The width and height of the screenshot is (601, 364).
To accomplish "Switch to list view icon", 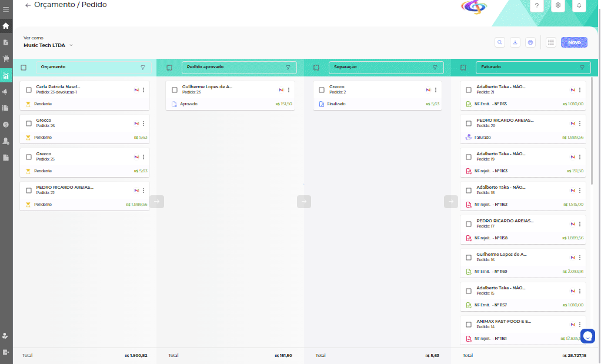I will [x=551, y=42].
